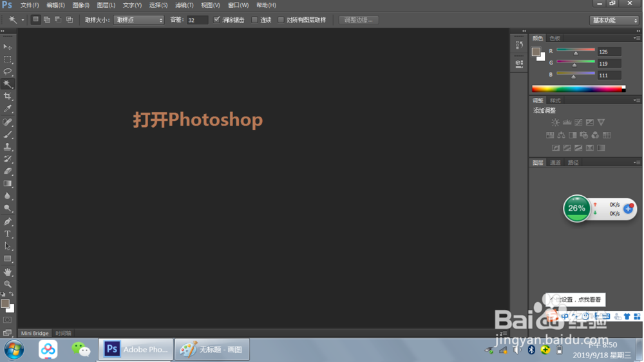Viewport: 644px width, 362px height.
Task: Select the Zoom tool
Action: pyautogui.click(x=7, y=284)
